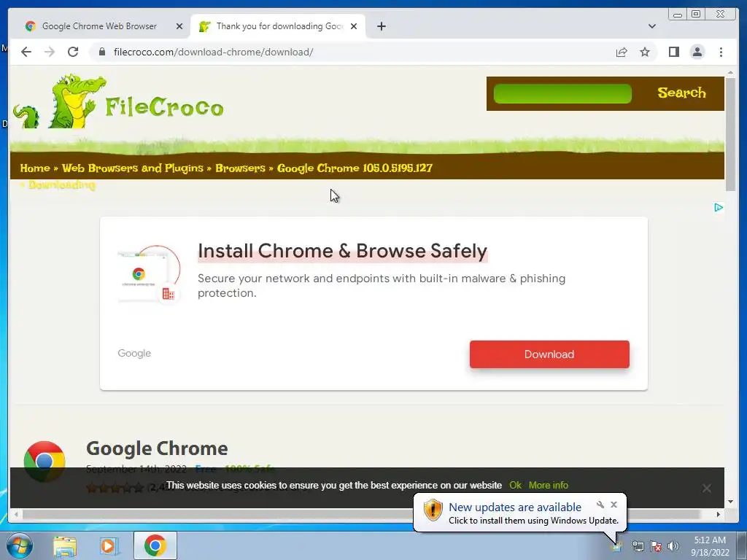Open Chrome side panel
The width and height of the screenshot is (747, 560).
673,52
